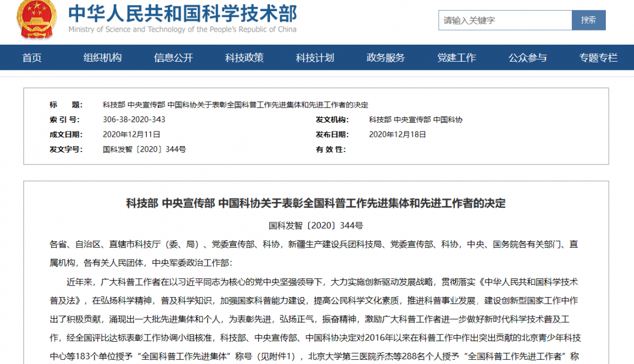634x364 pixels.
Task: Click the national emblem logo
Action: tap(36, 19)
